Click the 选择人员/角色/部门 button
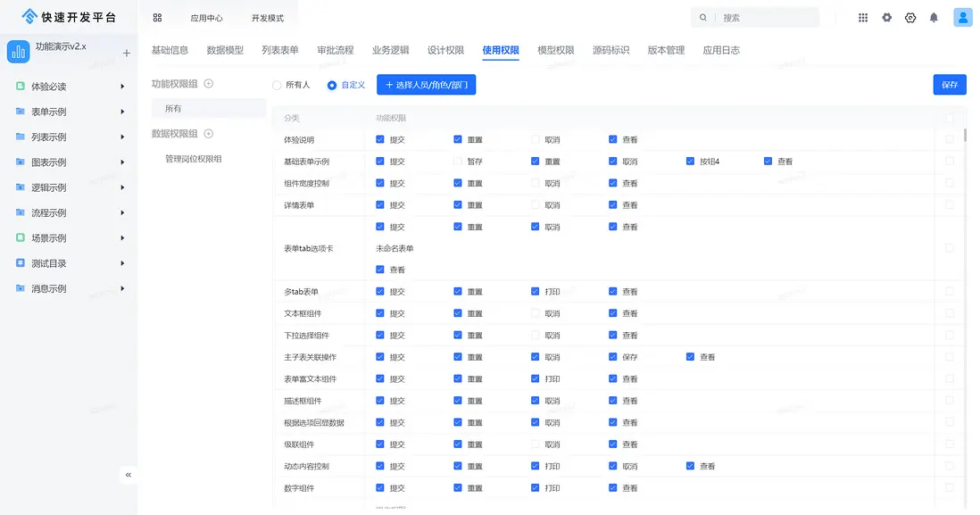 pos(426,85)
